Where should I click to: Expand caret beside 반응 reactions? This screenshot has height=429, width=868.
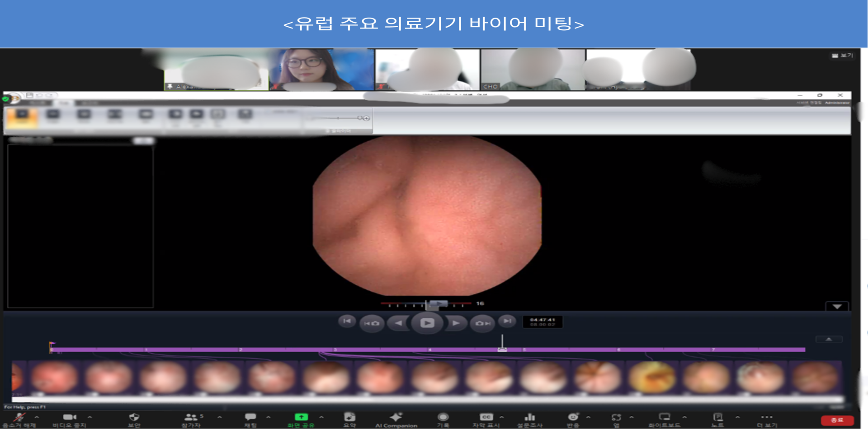(x=588, y=417)
